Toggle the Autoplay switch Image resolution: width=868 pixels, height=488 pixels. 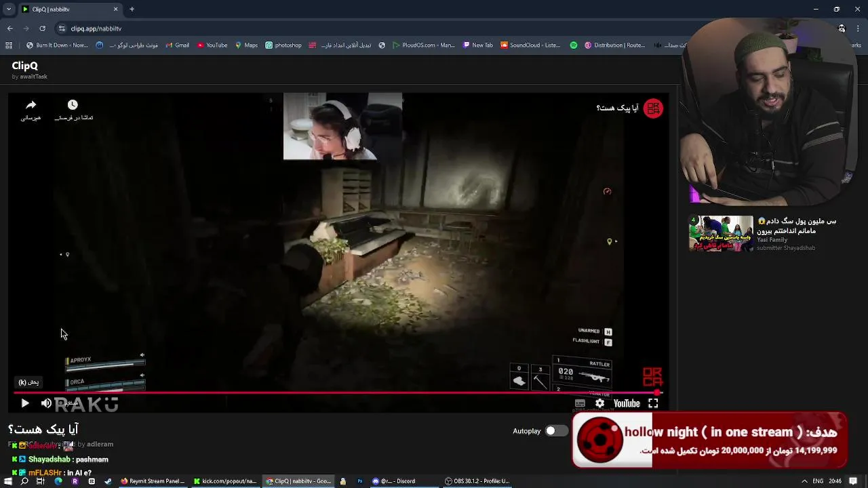tap(555, 431)
